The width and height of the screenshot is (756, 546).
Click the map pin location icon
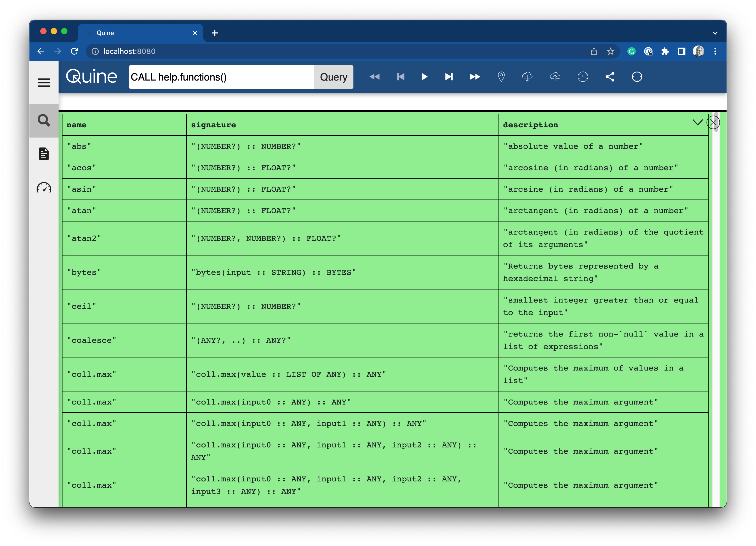pyautogui.click(x=501, y=77)
